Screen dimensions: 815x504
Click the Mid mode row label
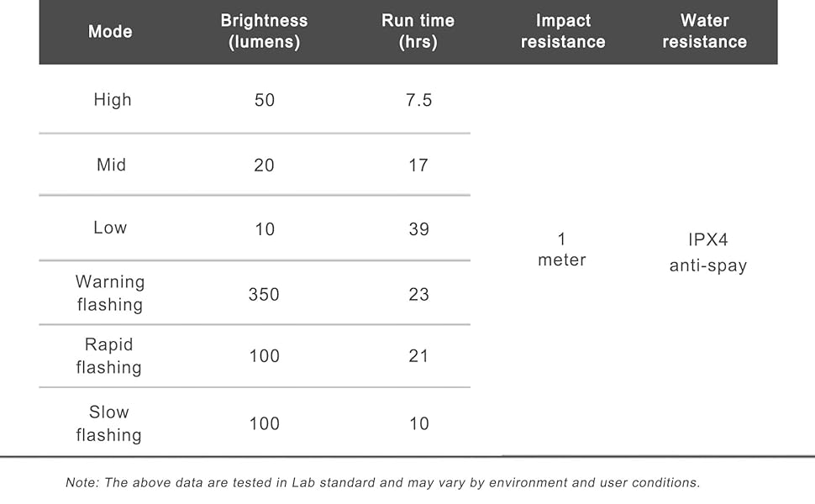point(111,165)
